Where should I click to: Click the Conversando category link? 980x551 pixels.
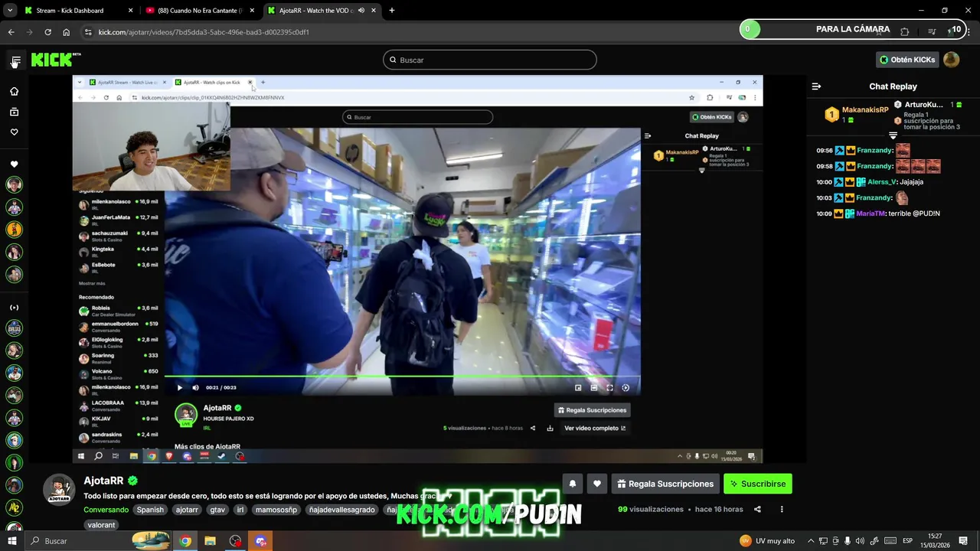tap(106, 510)
